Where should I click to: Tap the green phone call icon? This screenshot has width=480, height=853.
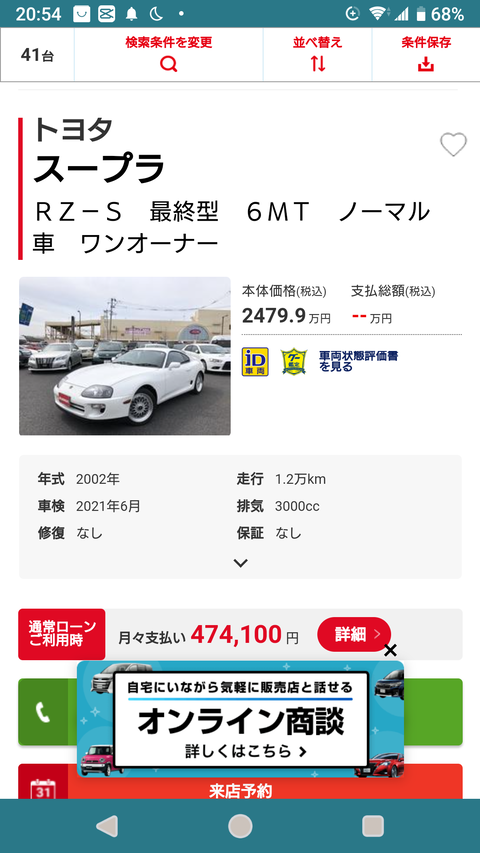43,712
